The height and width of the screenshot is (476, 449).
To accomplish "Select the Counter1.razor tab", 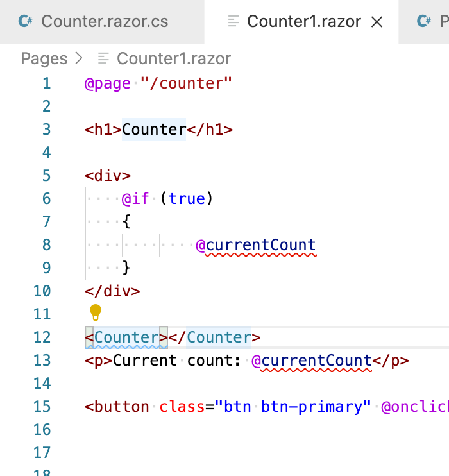I will coord(301,22).
